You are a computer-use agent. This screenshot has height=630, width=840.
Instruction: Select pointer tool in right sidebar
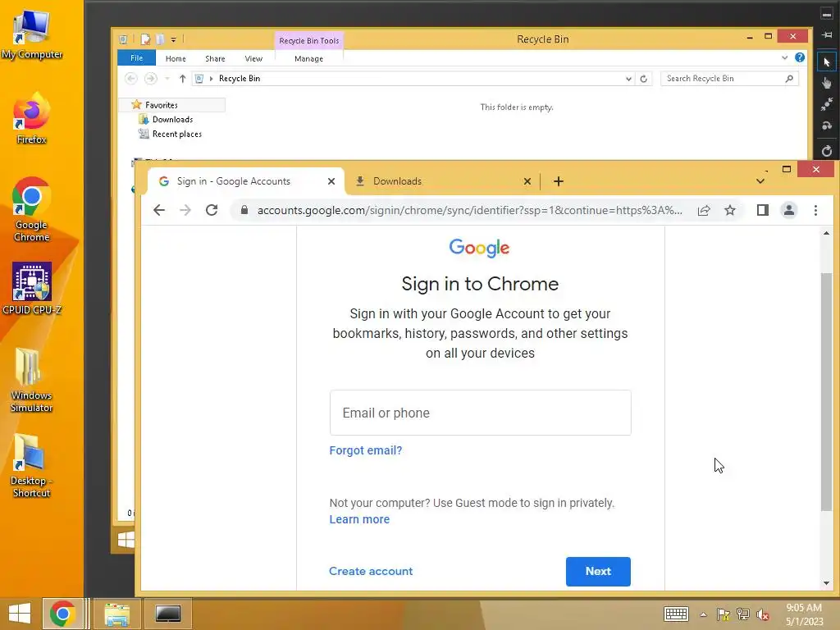tap(827, 62)
